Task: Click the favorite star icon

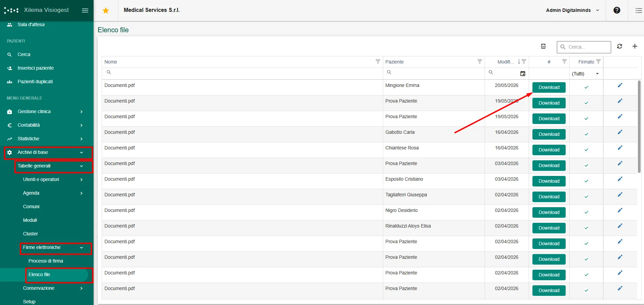Action: 106,11
